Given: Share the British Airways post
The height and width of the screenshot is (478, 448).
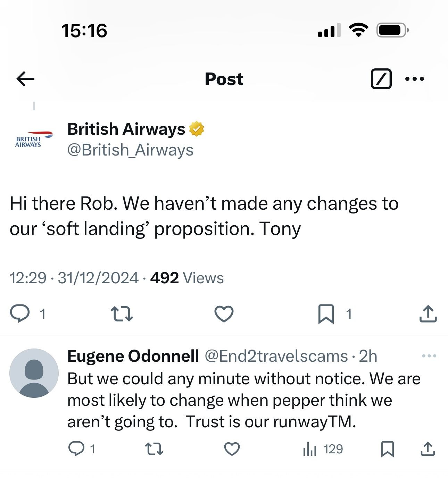Looking at the screenshot, I should pyautogui.click(x=428, y=314).
